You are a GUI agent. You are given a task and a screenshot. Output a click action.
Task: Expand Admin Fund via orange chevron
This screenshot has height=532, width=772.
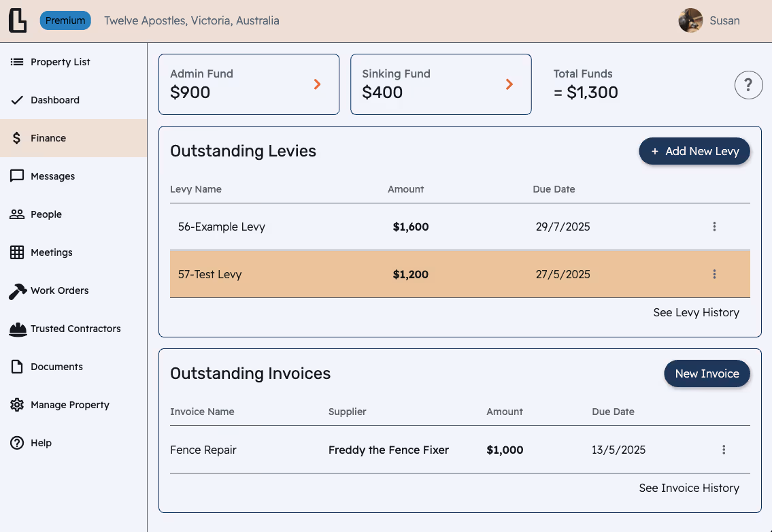pyautogui.click(x=318, y=84)
